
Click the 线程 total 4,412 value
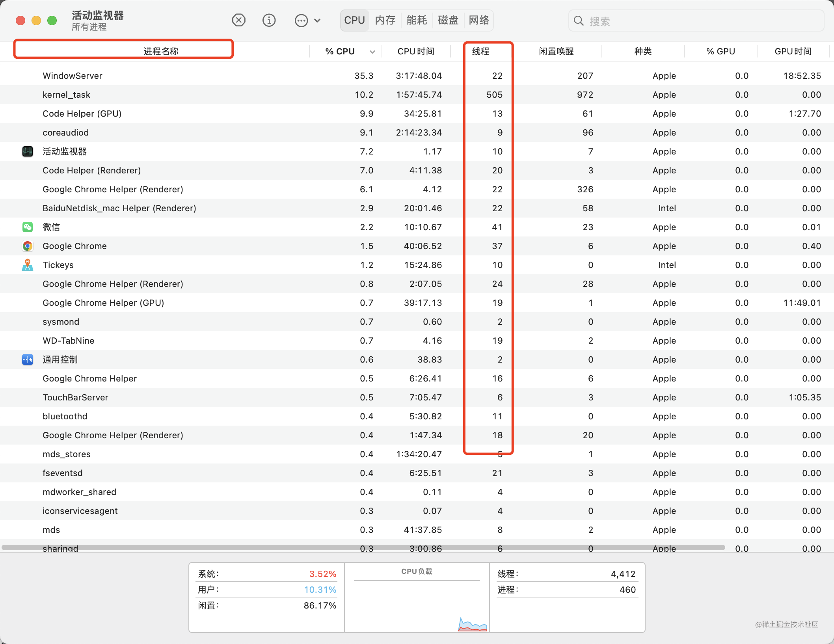[623, 574]
